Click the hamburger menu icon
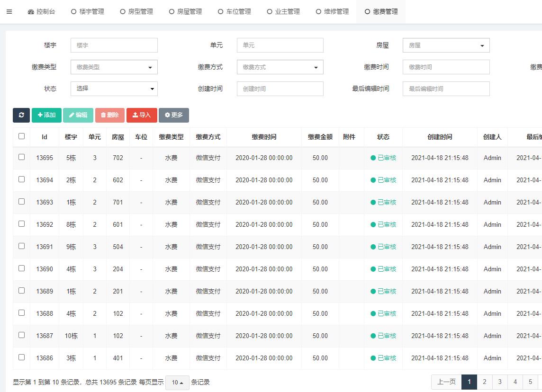The height and width of the screenshot is (392, 542). pyautogui.click(x=9, y=12)
